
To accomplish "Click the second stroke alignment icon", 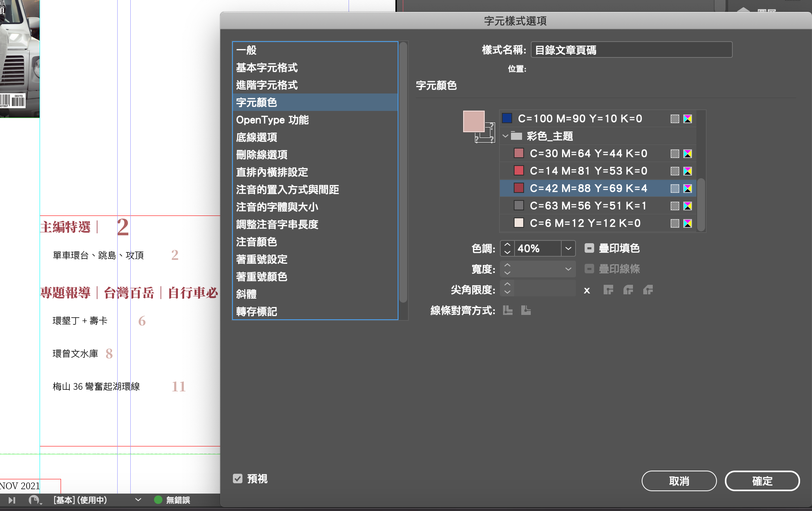I will (x=526, y=310).
